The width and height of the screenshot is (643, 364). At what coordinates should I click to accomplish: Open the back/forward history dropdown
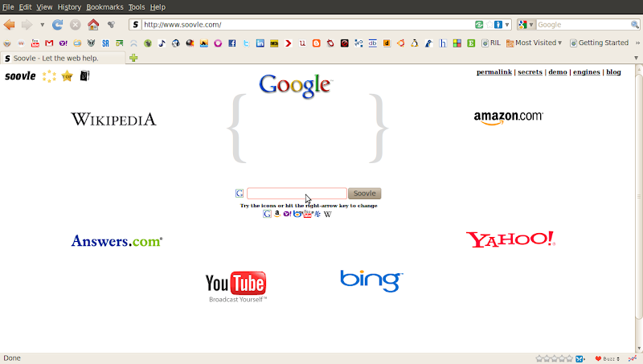click(x=42, y=25)
